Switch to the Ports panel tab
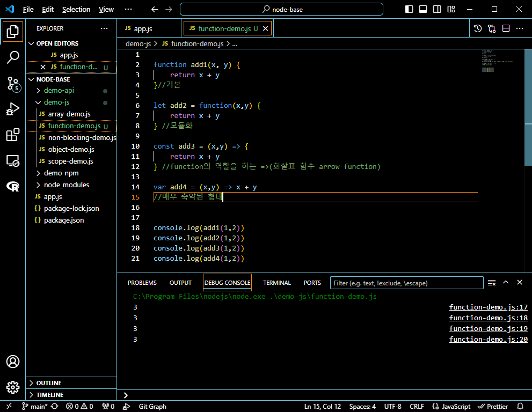This screenshot has width=532, height=412. pos(312,283)
